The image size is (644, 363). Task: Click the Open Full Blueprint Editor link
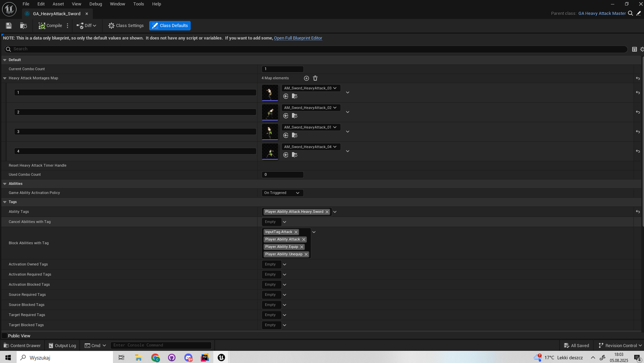coord(298,38)
